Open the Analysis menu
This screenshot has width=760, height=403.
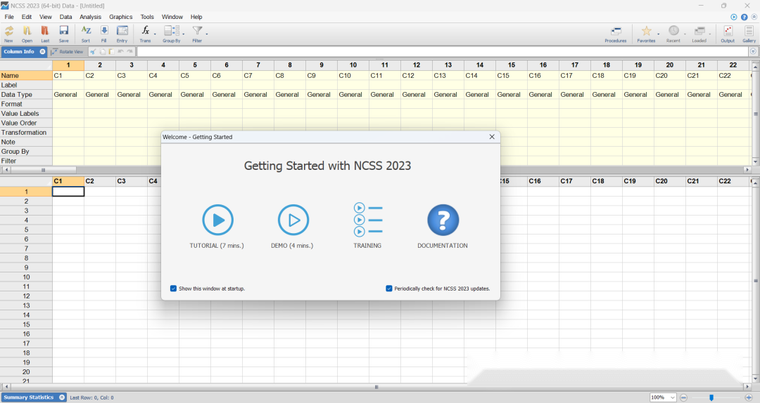(91, 17)
